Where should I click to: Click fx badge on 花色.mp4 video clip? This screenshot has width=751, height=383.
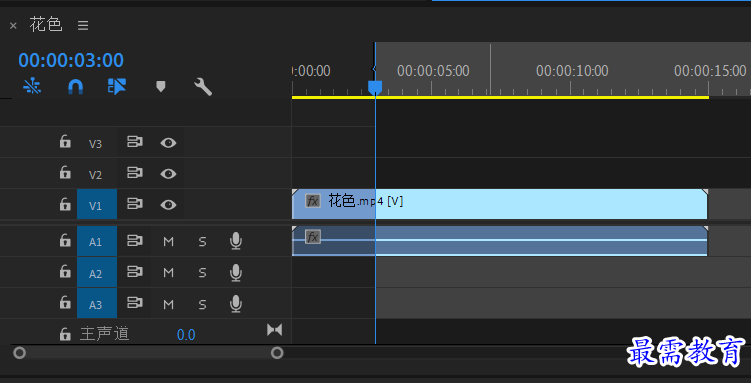tap(313, 201)
